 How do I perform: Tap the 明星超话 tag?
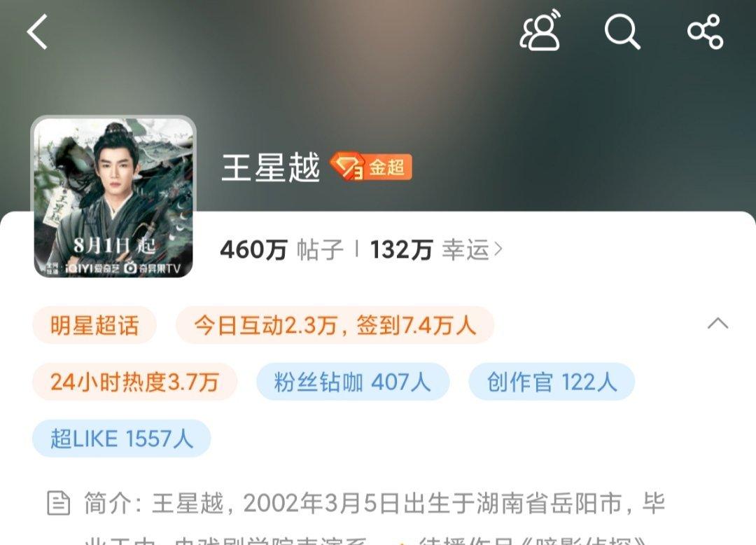pos(94,325)
